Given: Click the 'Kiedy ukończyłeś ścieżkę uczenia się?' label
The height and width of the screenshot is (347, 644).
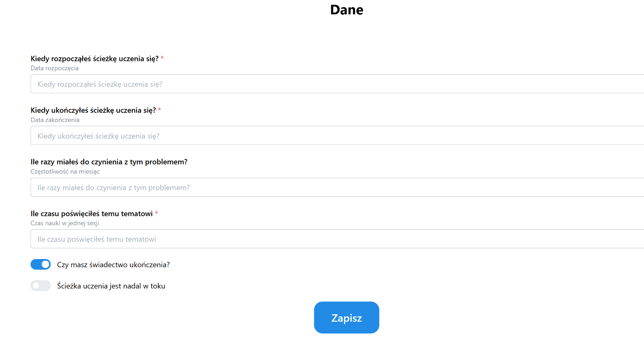Looking at the screenshot, I should [x=93, y=110].
